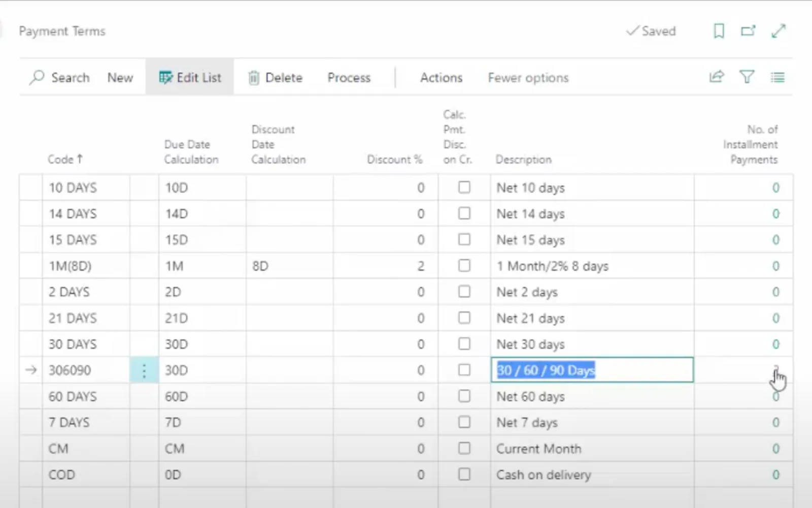Click the 30 / 60 / 90 Days description field
This screenshot has width=812, height=508.
click(x=592, y=370)
